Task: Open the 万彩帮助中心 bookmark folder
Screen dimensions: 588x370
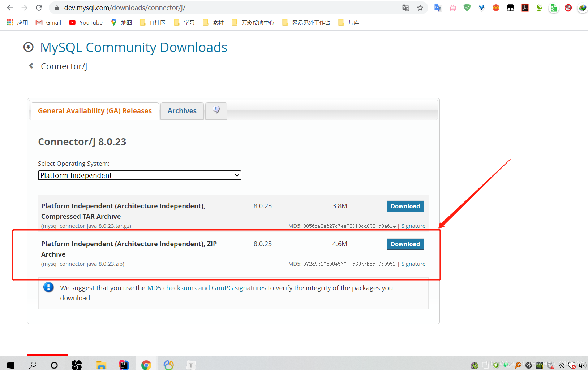Action: click(x=253, y=22)
